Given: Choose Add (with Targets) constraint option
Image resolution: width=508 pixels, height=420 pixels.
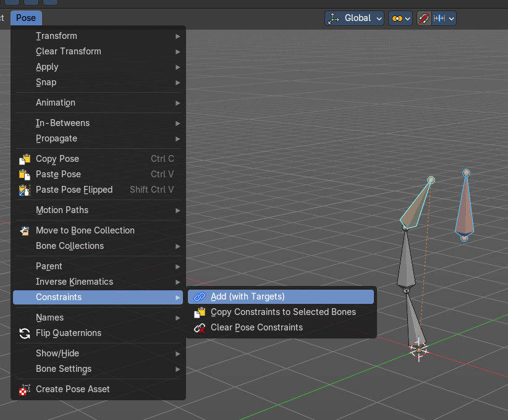Looking at the screenshot, I should pos(281,296).
